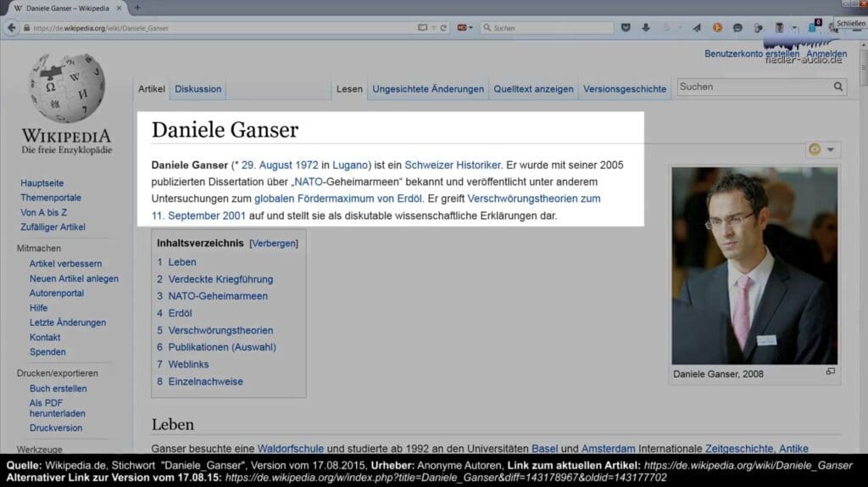Open the Lugano link
Screen dimensions: 868x487
coord(350,165)
